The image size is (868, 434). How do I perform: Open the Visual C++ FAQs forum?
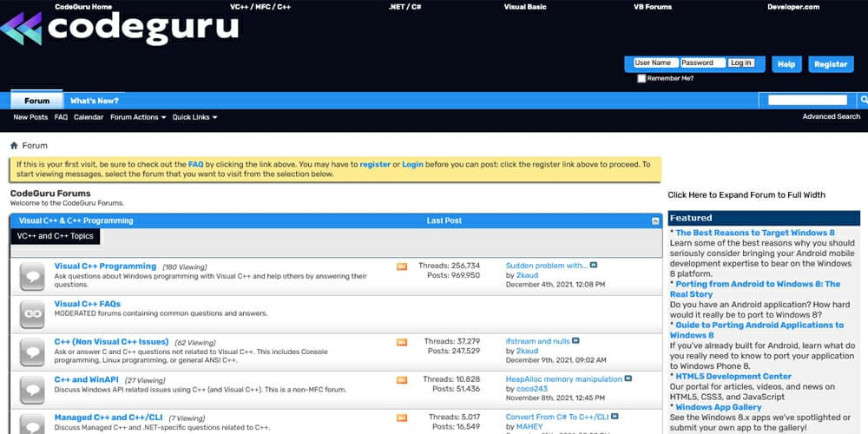coord(88,304)
